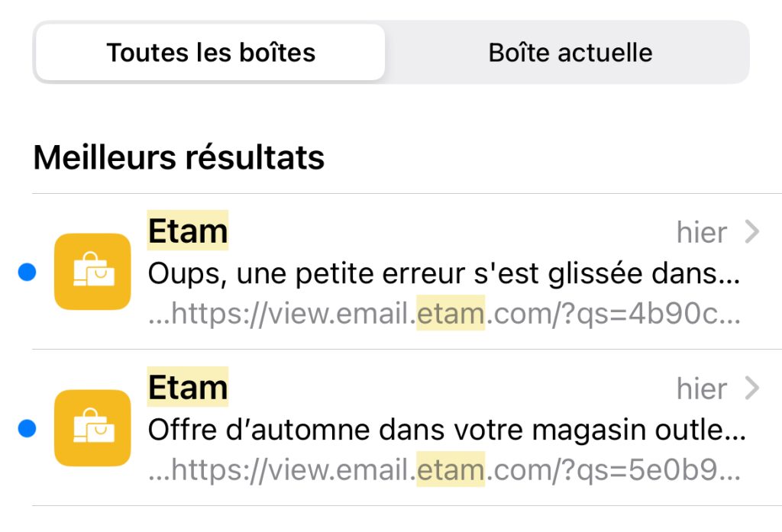This screenshot has width=782, height=532.
Task: Tap the Meilleurs résultats section header
Action: [x=179, y=157]
